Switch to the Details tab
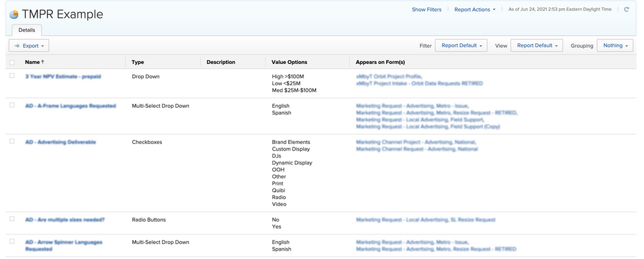644x259 pixels. (26, 30)
